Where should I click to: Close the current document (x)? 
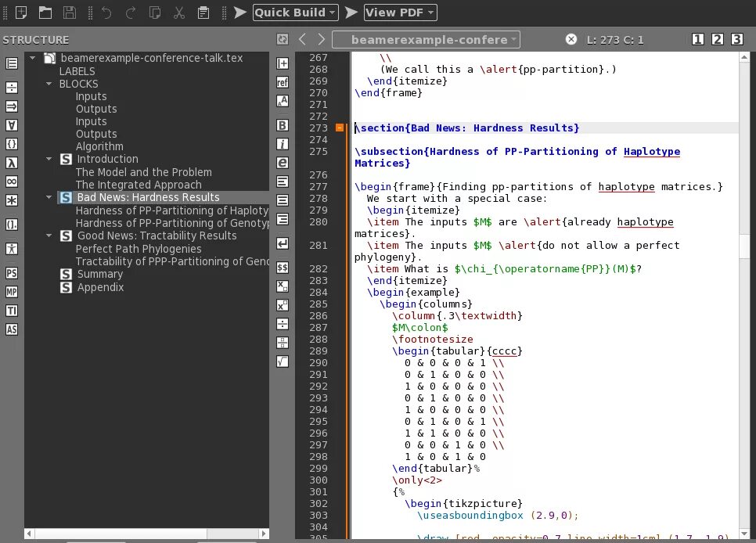571,40
